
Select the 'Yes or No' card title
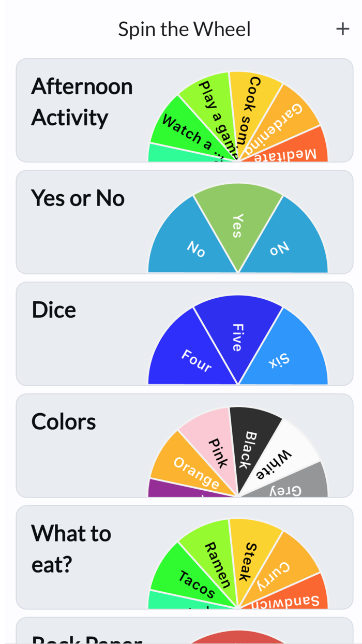coord(78,198)
